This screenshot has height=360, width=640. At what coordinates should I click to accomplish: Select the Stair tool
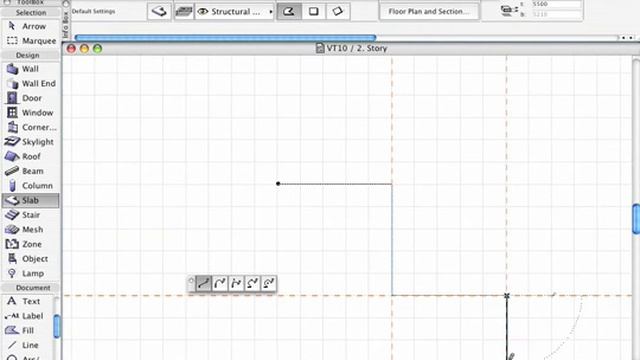pyautogui.click(x=31, y=215)
